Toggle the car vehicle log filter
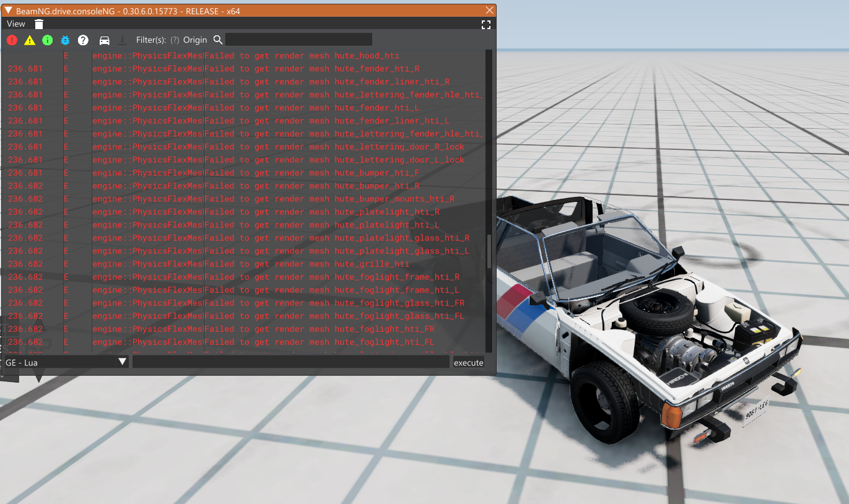Screen dimensions: 849x504 pos(105,40)
